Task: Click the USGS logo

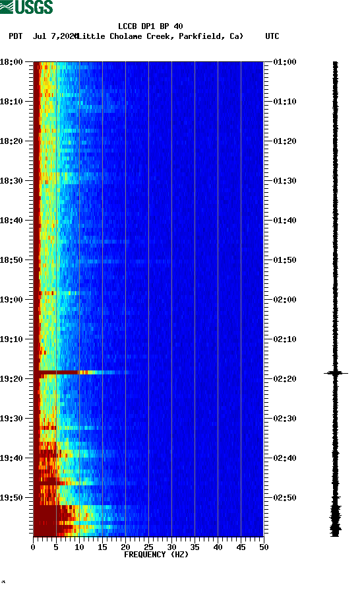Action: coord(26,7)
